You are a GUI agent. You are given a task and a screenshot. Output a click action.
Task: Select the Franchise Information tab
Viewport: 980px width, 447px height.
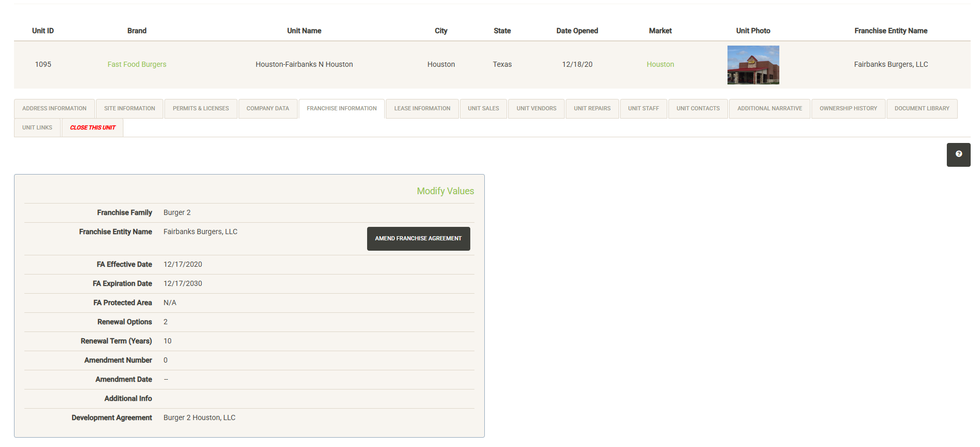pos(342,109)
